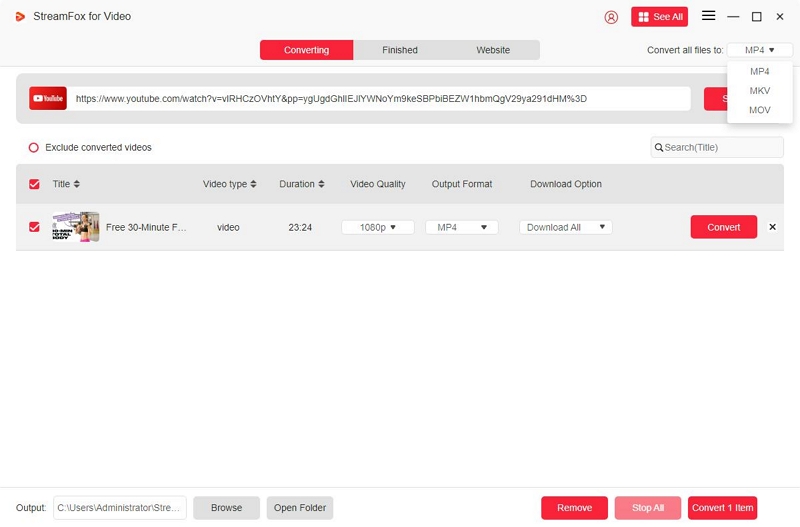
Task: Enable Exclude converted videos option
Action: pyautogui.click(x=33, y=147)
